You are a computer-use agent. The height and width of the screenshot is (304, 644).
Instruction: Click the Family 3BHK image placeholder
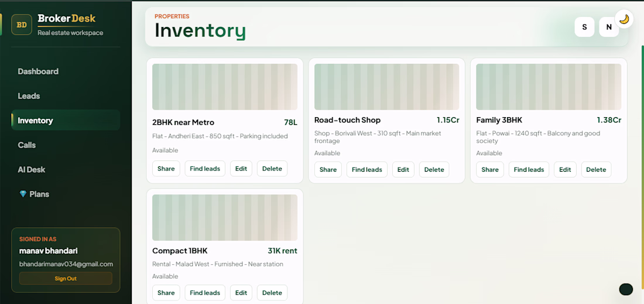549,87
